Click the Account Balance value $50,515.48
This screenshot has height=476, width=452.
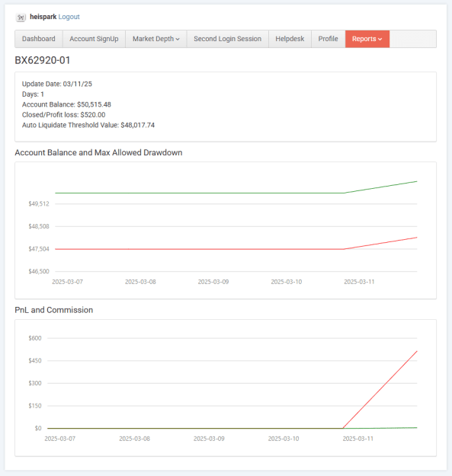click(x=94, y=104)
